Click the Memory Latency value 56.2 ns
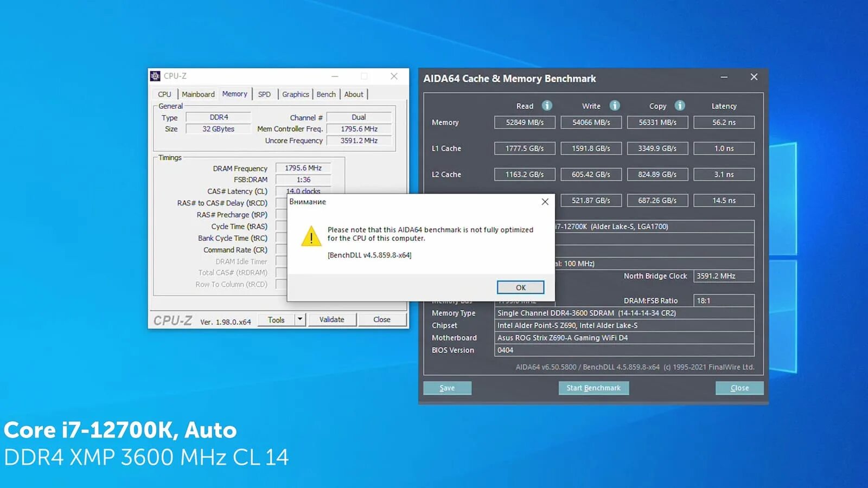Screen dimensions: 868x488 point(724,123)
